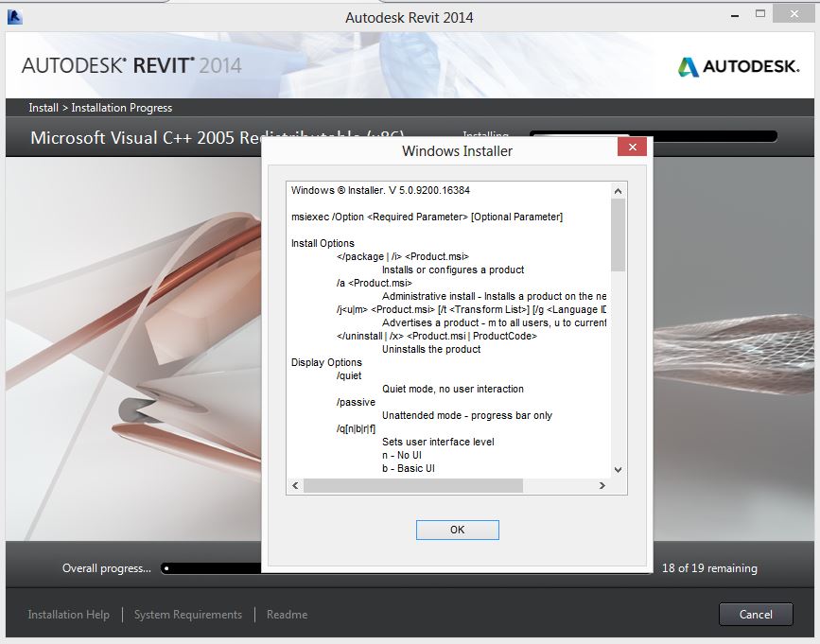Image resolution: width=820 pixels, height=644 pixels.
Task: Click the 18 of 19 remaining status text
Action: (x=707, y=568)
